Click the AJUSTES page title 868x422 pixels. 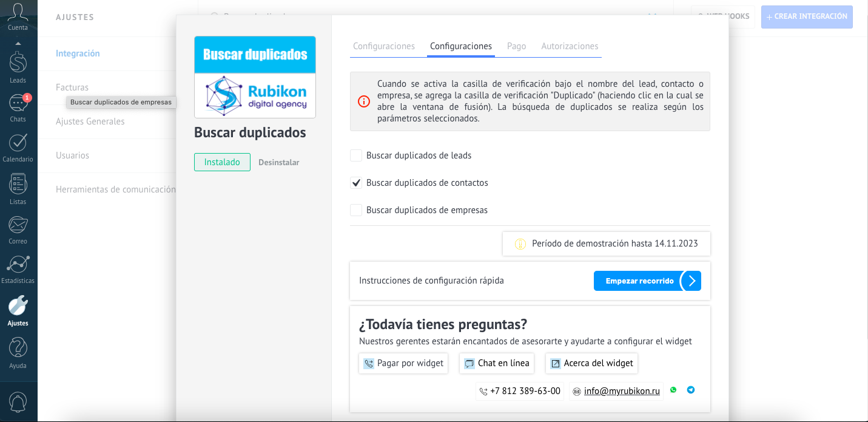(75, 17)
